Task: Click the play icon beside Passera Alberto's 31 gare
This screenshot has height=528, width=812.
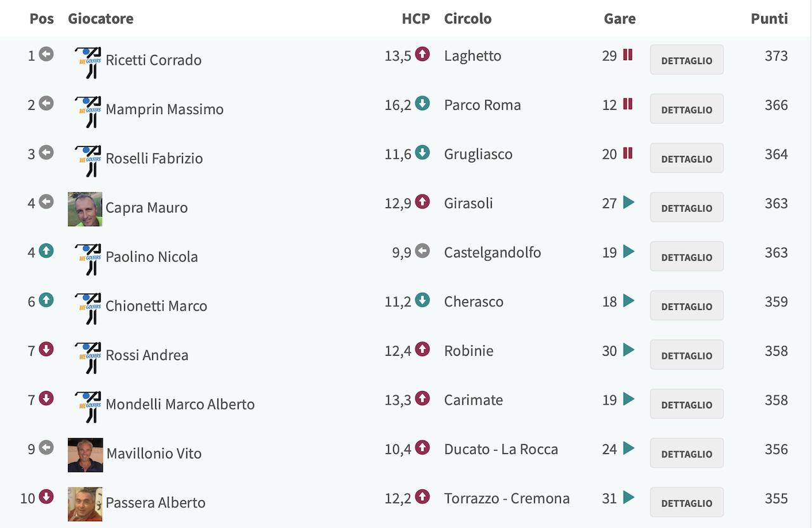Action: pos(629,497)
